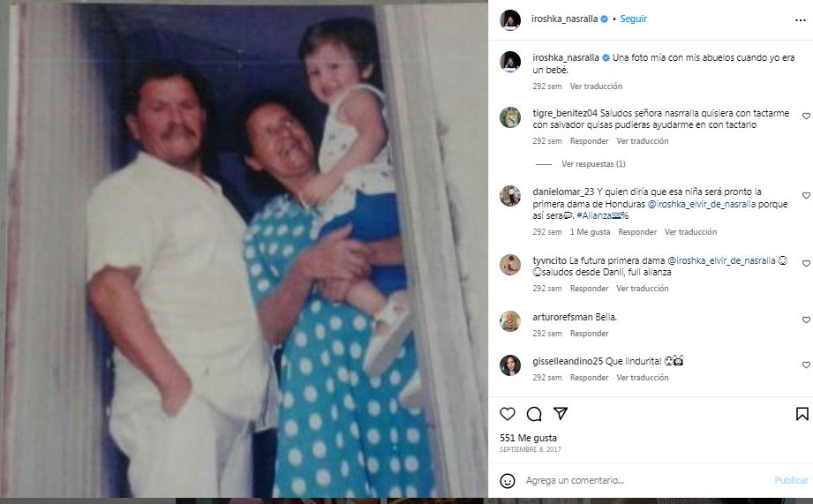Expand Ver respuestas (1) replies
This screenshot has width=813, height=504.
coord(593,164)
